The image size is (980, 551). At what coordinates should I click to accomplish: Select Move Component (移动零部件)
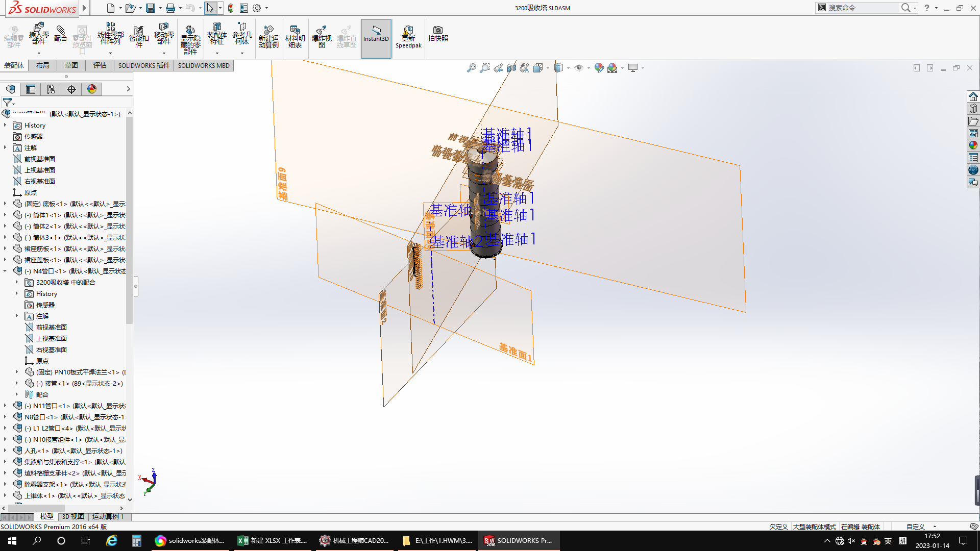(164, 34)
